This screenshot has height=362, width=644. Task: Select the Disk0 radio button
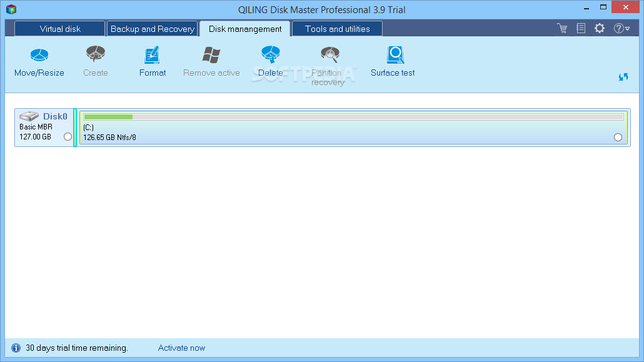click(x=68, y=137)
